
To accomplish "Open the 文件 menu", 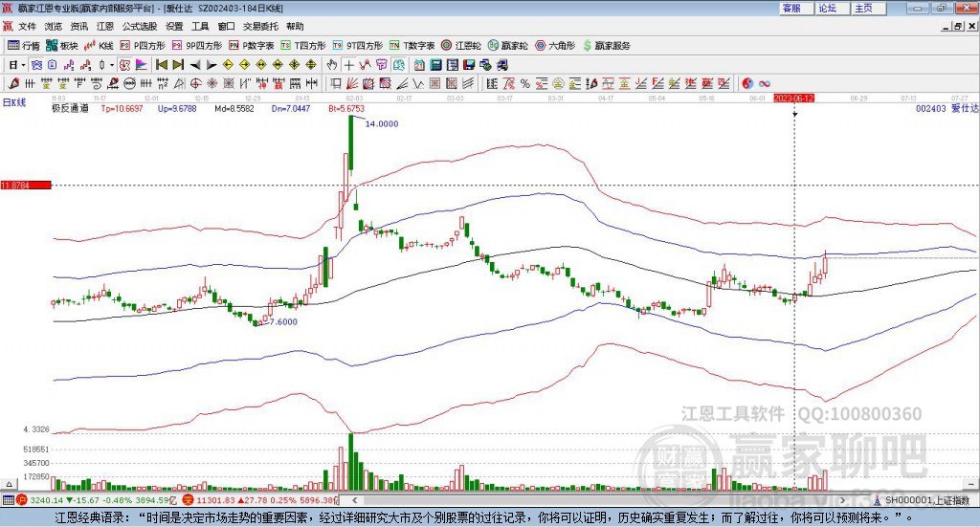I will 27,26.
